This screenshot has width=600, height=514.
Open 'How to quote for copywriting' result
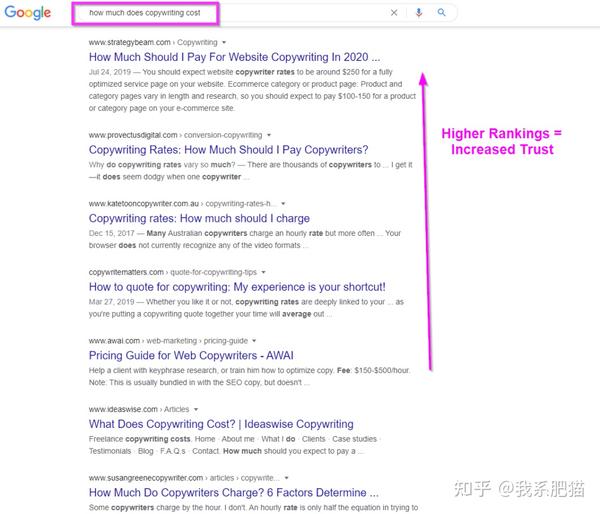[237, 287]
